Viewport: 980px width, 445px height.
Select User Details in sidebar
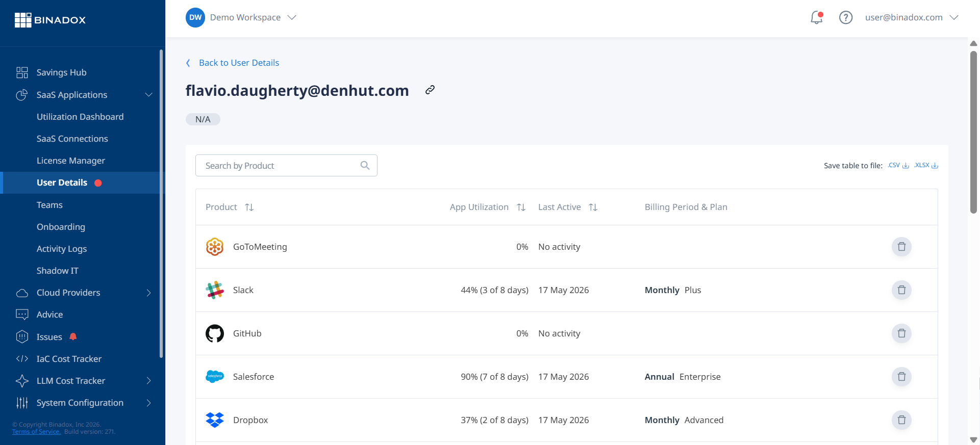(x=62, y=182)
